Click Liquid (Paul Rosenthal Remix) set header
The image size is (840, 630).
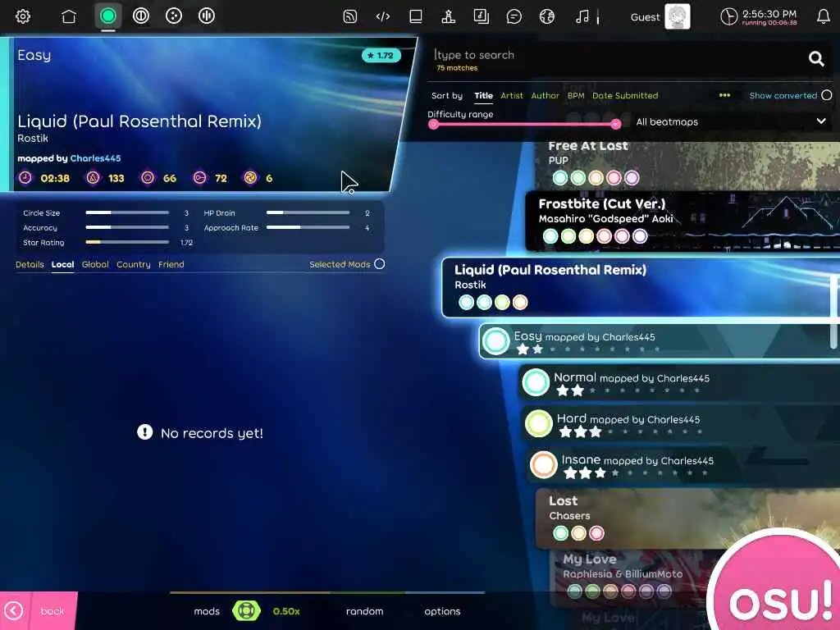(641, 288)
